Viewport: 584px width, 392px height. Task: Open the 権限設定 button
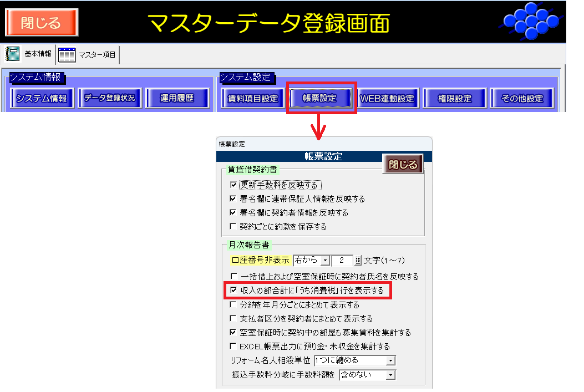[x=455, y=99]
